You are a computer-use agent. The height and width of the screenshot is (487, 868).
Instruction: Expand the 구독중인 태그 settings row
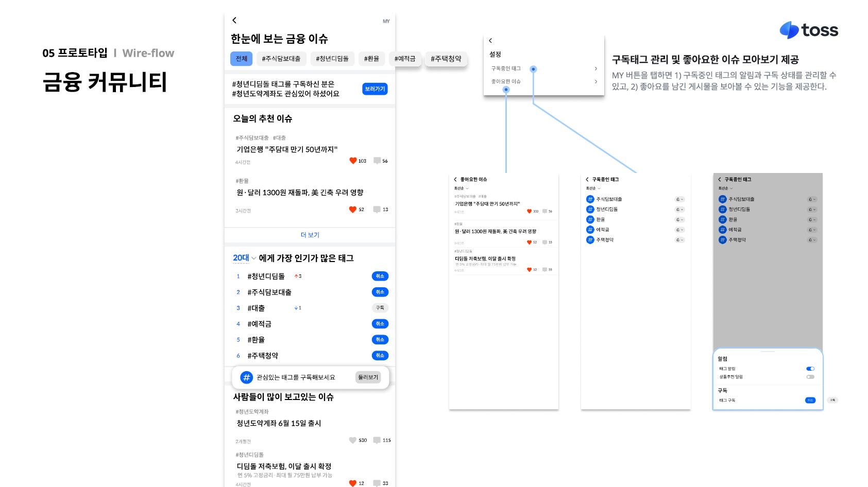595,68
